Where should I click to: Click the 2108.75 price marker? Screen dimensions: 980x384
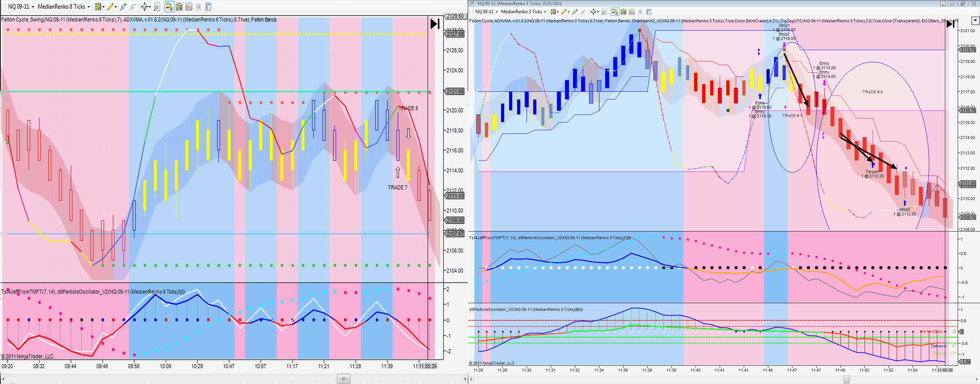click(968, 217)
